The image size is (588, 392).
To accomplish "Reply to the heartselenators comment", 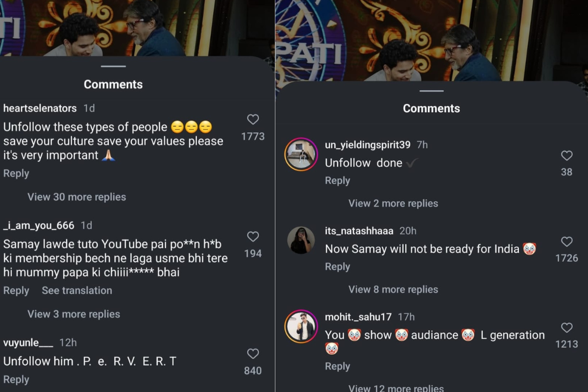I will click(16, 173).
